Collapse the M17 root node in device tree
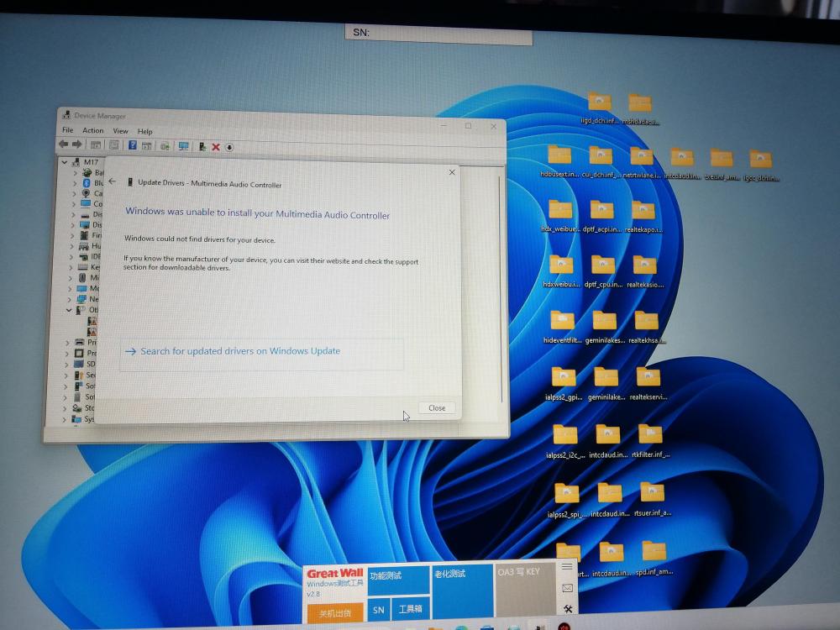Screen dimensions: 840x630 point(65,161)
